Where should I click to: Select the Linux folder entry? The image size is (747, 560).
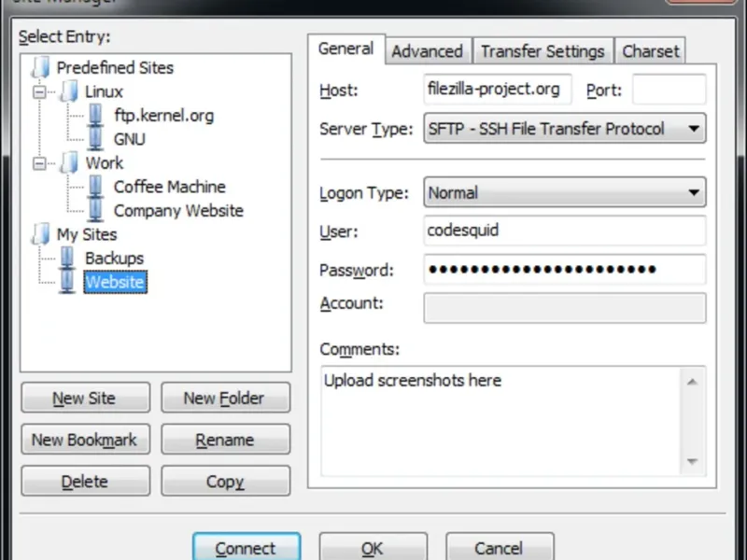coord(104,91)
